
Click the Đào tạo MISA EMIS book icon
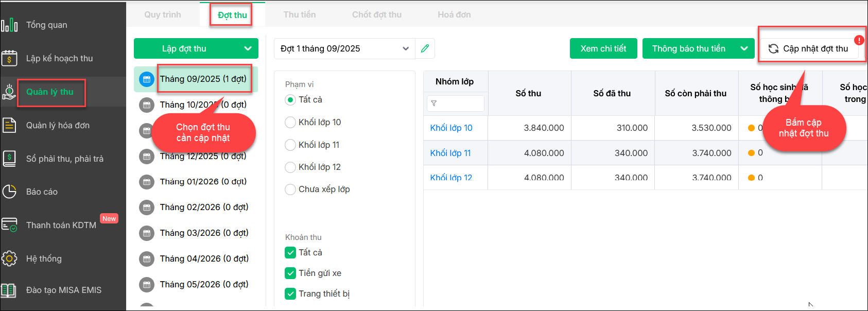click(x=8, y=290)
